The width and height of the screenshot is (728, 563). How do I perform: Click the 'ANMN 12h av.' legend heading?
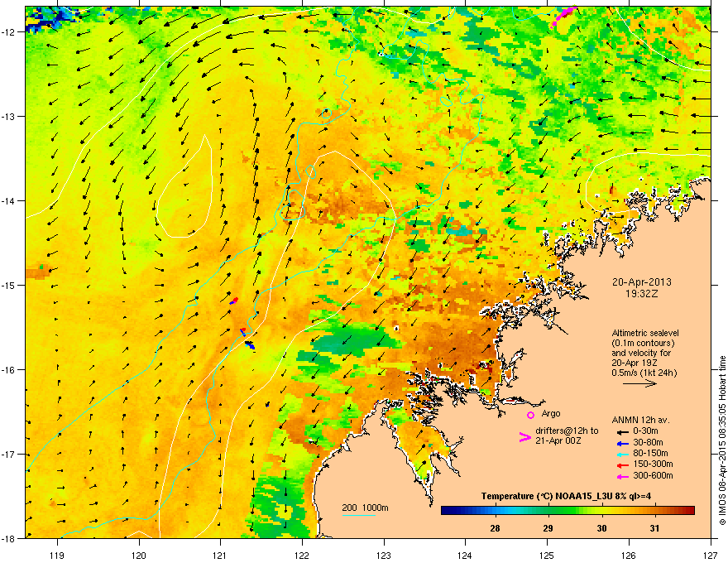click(x=640, y=420)
